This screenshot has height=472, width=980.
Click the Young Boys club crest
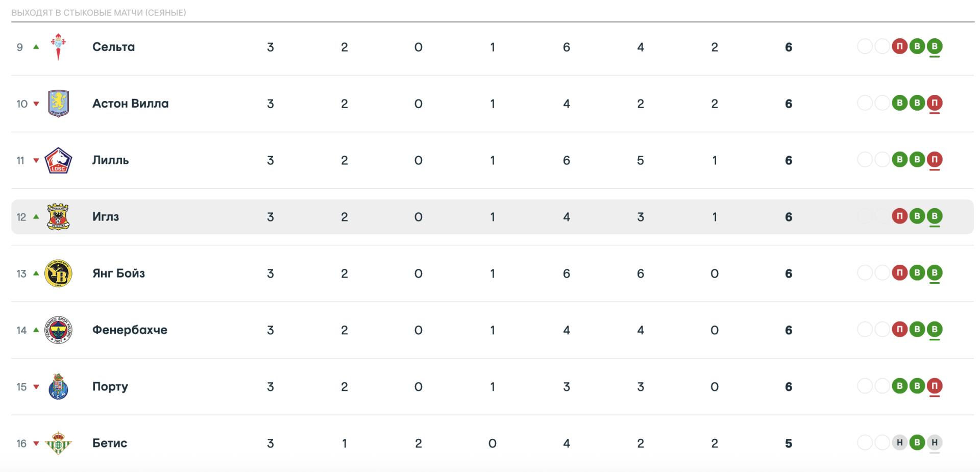point(58,274)
